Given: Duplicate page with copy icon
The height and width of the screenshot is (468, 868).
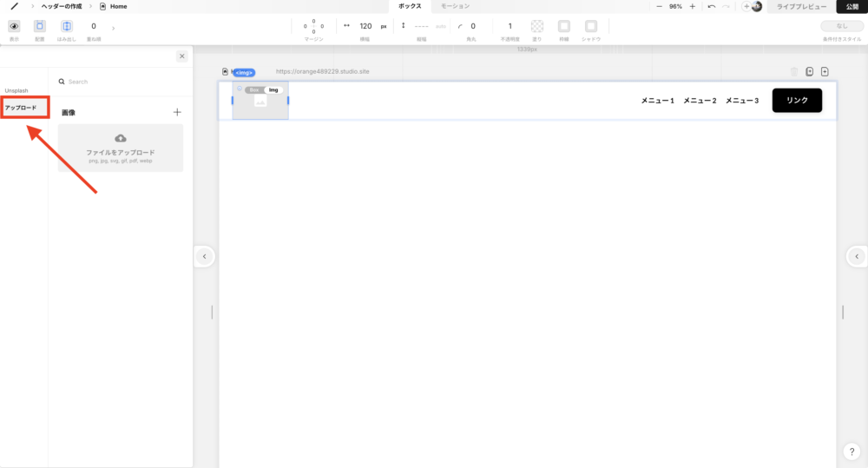Looking at the screenshot, I should point(809,71).
